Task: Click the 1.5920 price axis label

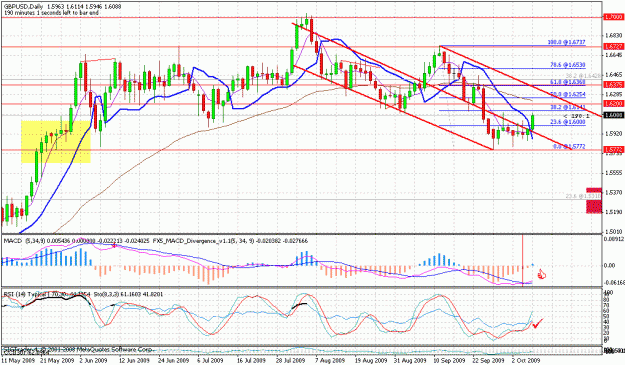Action: tap(613, 133)
